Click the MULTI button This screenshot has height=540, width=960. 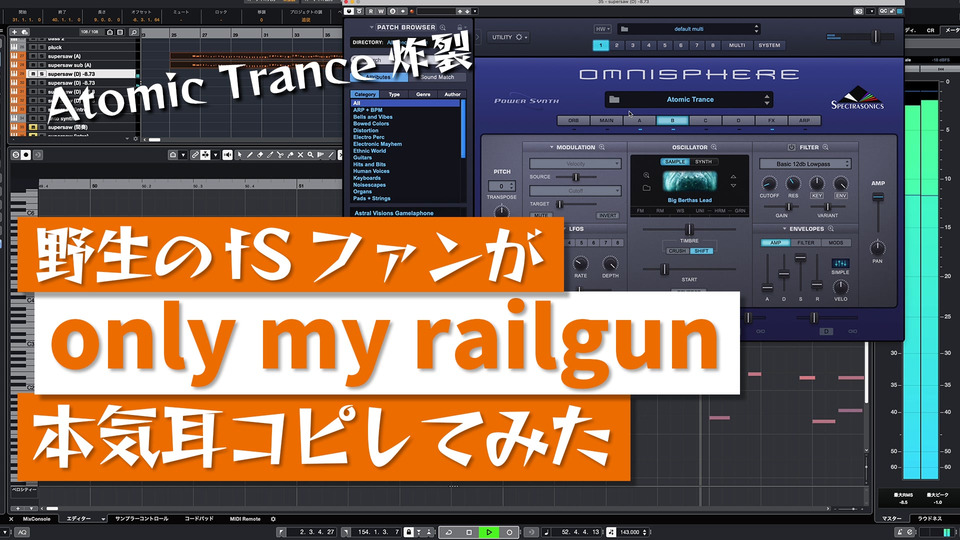[x=737, y=45]
